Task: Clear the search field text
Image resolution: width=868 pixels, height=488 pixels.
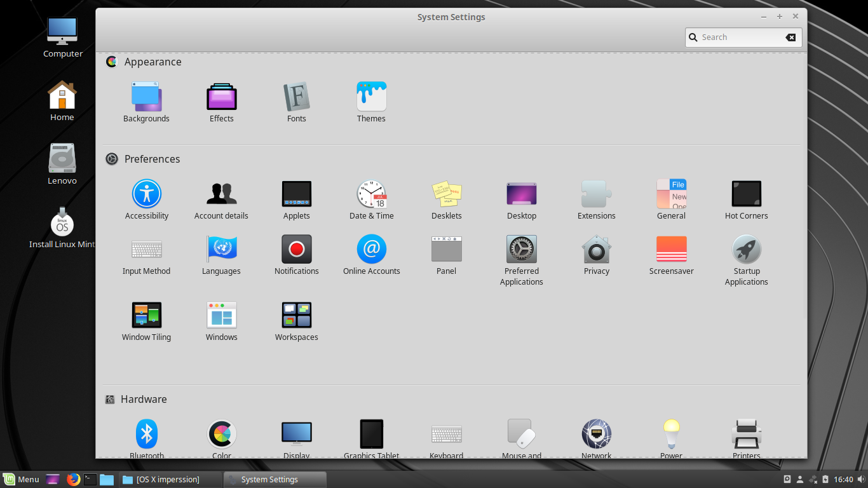Action: click(790, 37)
